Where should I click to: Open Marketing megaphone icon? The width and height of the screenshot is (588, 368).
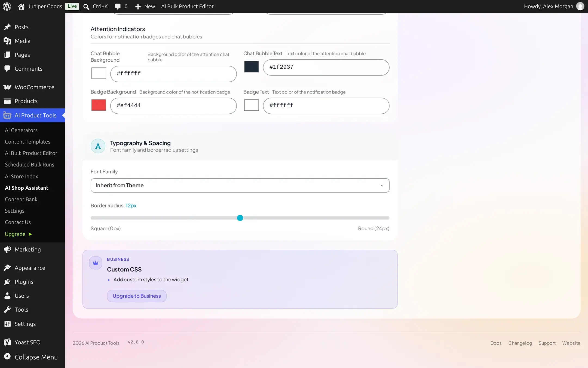pyautogui.click(x=7, y=249)
